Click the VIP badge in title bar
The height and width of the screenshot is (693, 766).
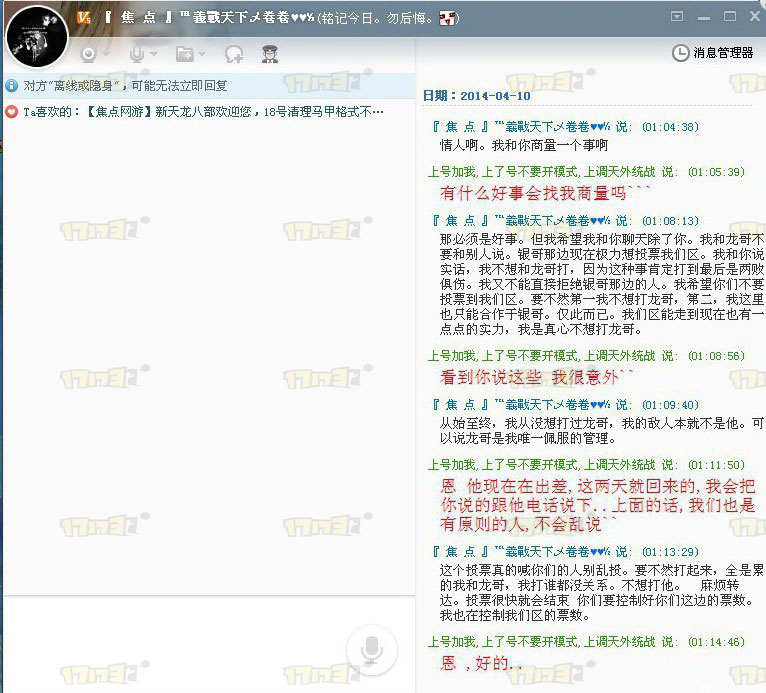(x=85, y=18)
